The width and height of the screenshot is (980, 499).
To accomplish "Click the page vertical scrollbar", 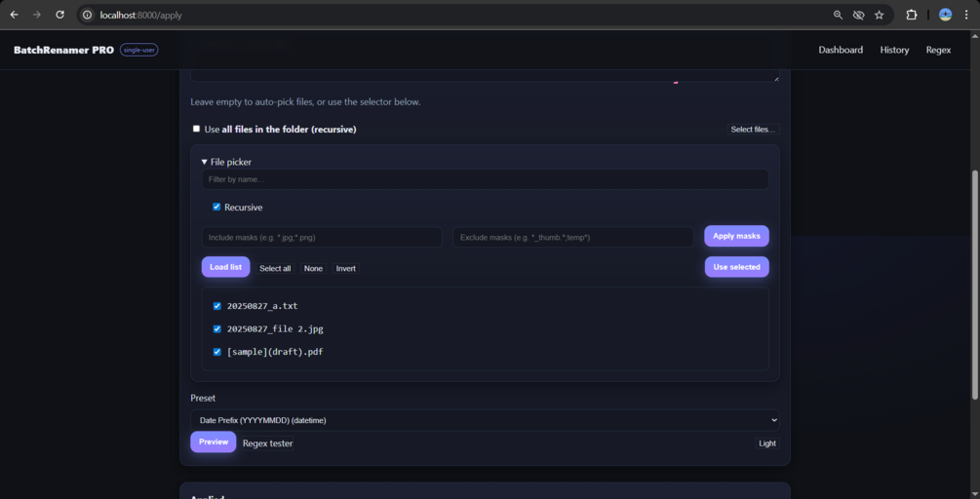I will point(975,285).
